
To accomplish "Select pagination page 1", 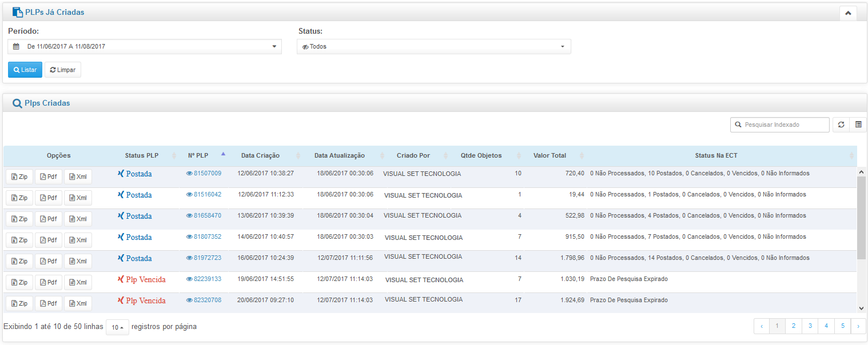I will (x=777, y=326).
